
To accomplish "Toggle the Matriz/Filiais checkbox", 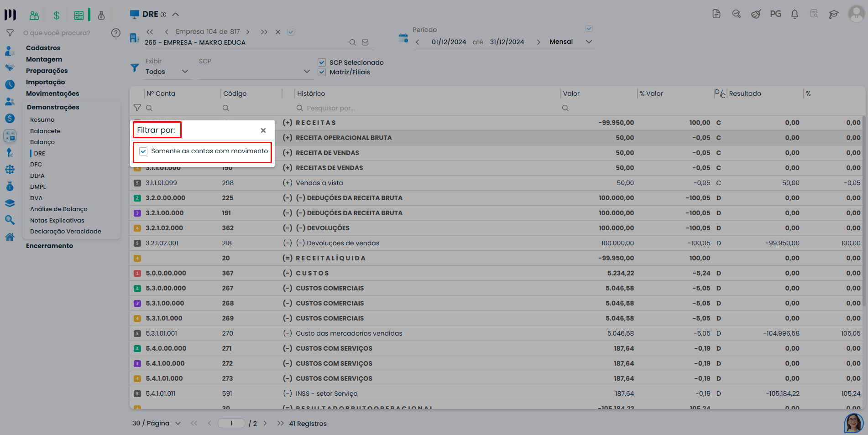I will 322,72.
